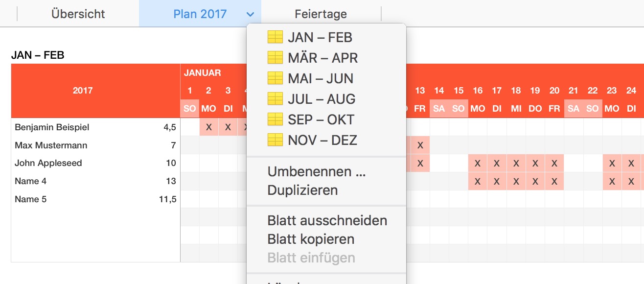Click the Name 5 total value 11,5
This screenshot has height=284, width=644.
tap(167, 199)
